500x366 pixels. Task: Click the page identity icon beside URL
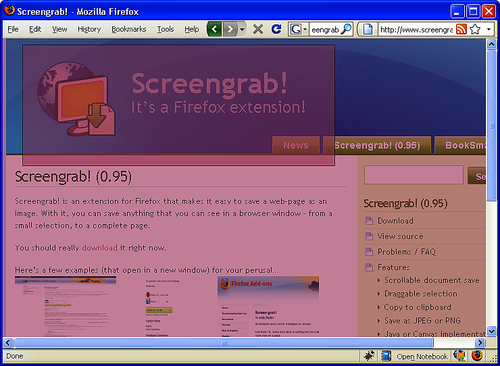(x=368, y=30)
